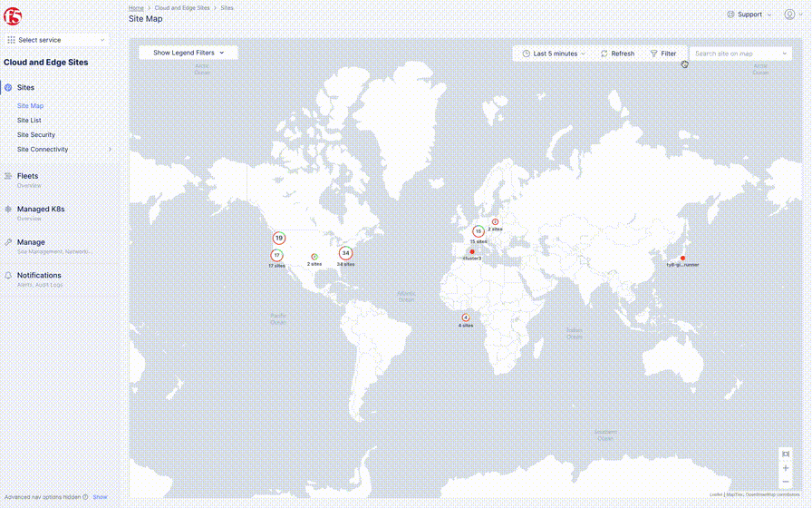
Task: Go to Home breadcrumb link
Action: point(136,8)
